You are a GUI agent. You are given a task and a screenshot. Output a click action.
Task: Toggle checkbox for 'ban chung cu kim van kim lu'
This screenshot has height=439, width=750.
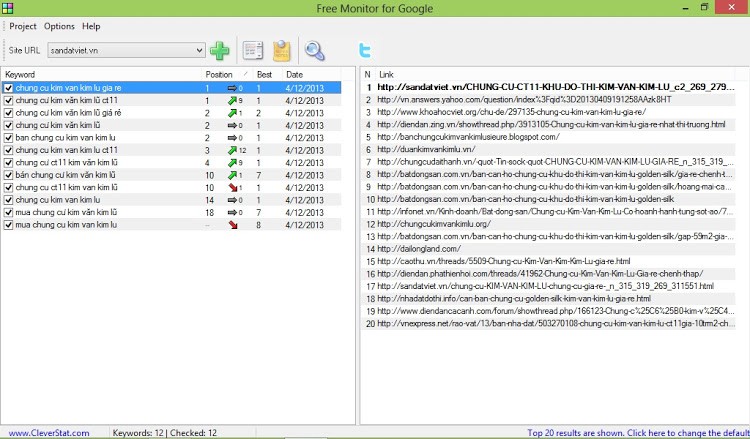point(8,138)
